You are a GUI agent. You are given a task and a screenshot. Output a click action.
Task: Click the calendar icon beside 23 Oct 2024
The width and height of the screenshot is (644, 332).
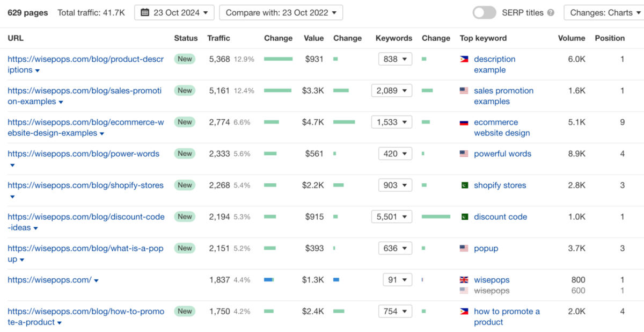pos(145,13)
